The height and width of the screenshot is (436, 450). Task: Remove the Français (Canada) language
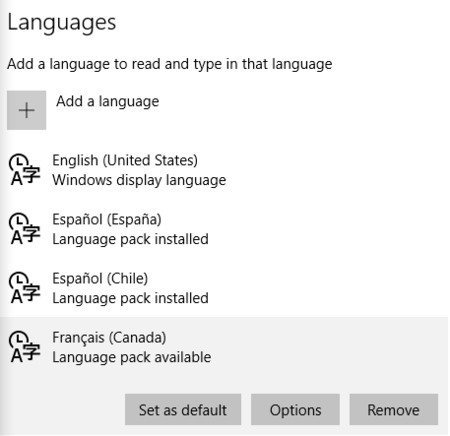[x=394, y=410]
